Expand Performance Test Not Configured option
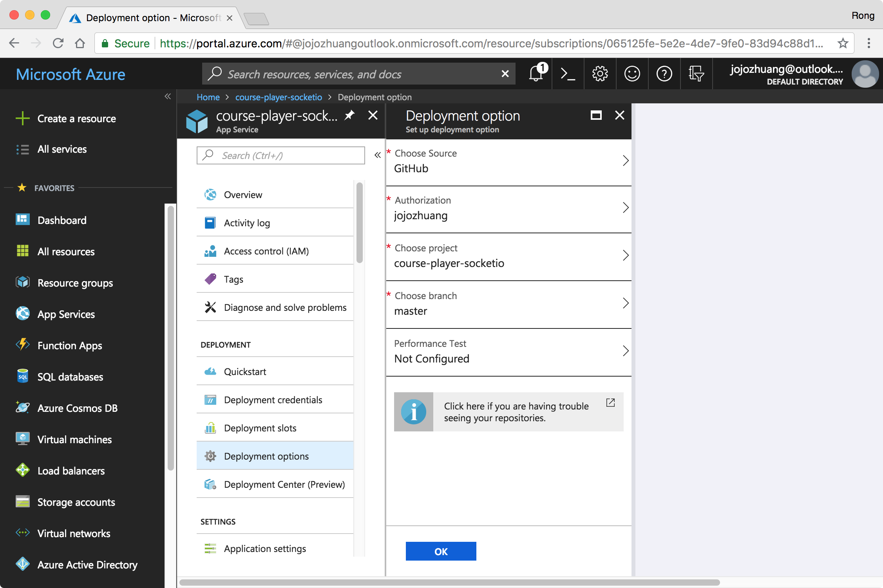This screenshot has width=883, height=588. point(508,352)
